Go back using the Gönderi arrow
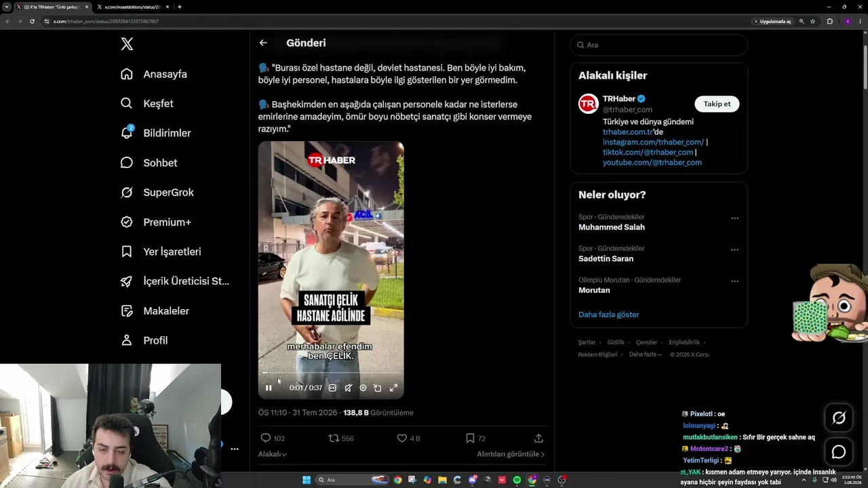Viewport: 868px width, 488px height. 263,43
